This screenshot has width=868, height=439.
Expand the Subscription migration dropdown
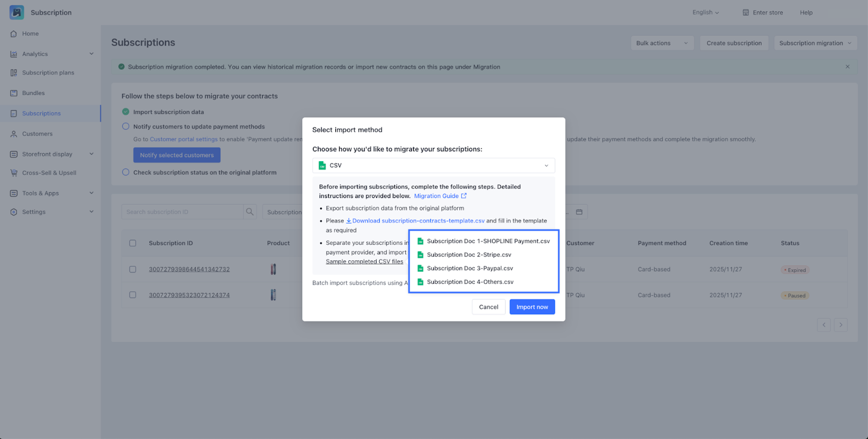815,43
